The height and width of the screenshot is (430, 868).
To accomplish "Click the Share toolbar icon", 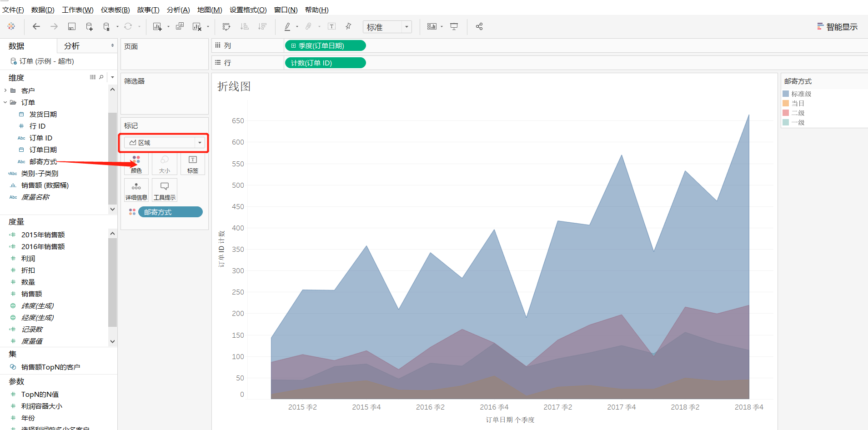I will [x=479, y=26].
